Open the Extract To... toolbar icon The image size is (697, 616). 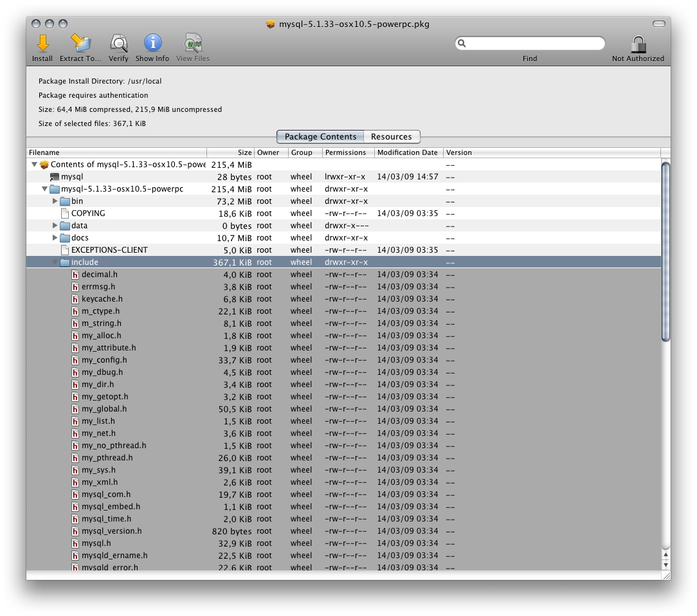(x=80, y=43)
